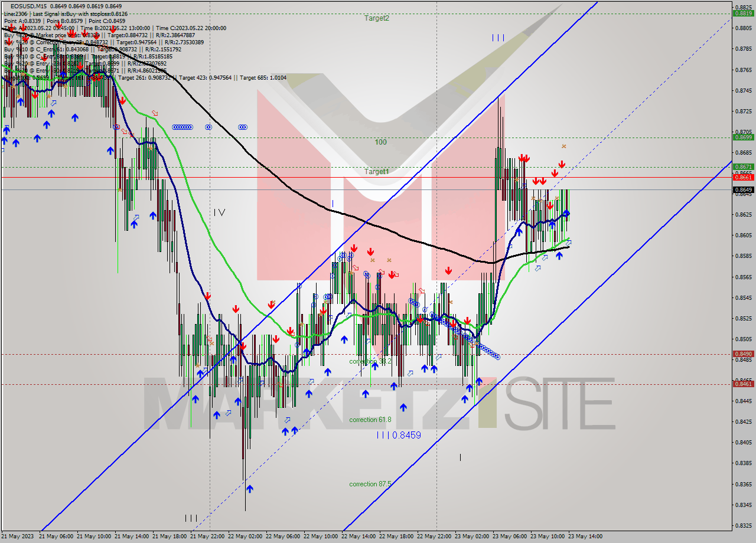Click the 0.8385 price axis value
Viewport: 756px width, 543px height.
click(742, 463)
